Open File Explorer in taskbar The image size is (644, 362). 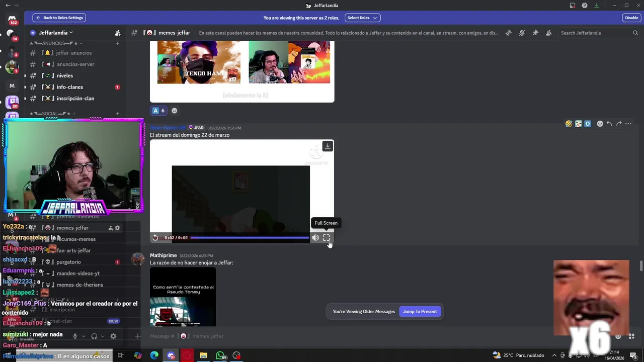[203, 355]
